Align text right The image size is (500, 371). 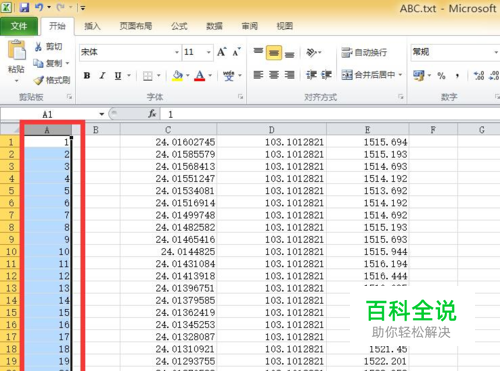pyautogui.click(x=289, y=75)
